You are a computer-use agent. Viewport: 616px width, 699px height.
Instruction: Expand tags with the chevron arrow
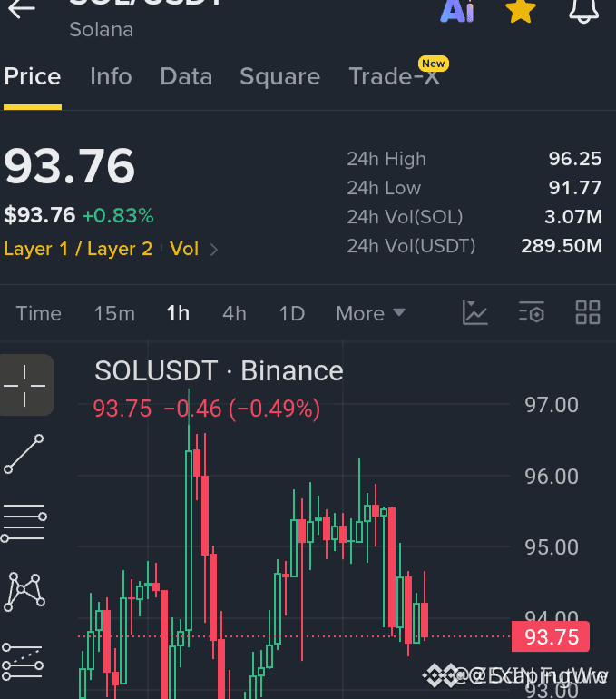click(214, 250)
